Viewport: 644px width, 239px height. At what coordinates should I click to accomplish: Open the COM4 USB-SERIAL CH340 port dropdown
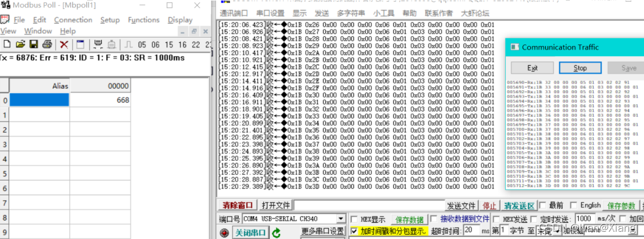341,219
